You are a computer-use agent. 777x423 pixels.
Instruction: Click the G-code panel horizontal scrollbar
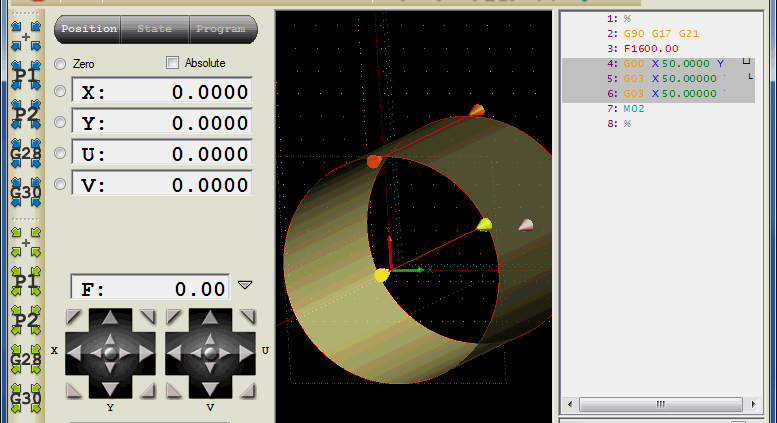[x=660, y=405]
